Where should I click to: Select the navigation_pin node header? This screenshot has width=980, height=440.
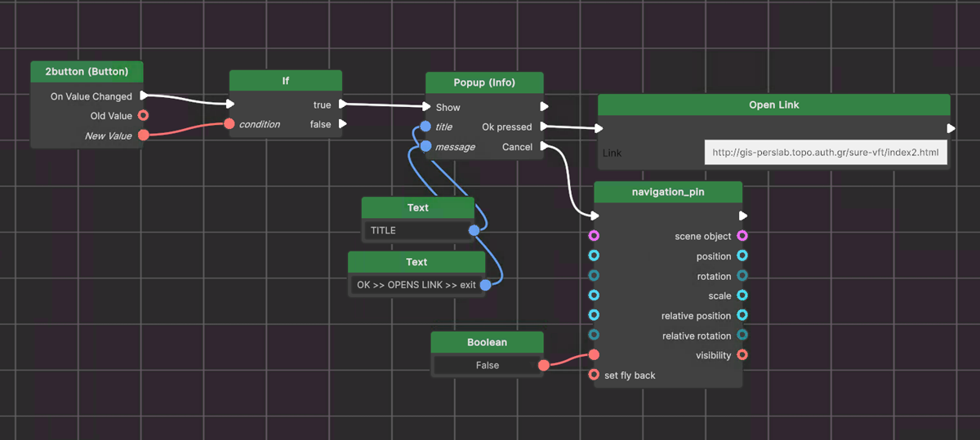point(668,192)
